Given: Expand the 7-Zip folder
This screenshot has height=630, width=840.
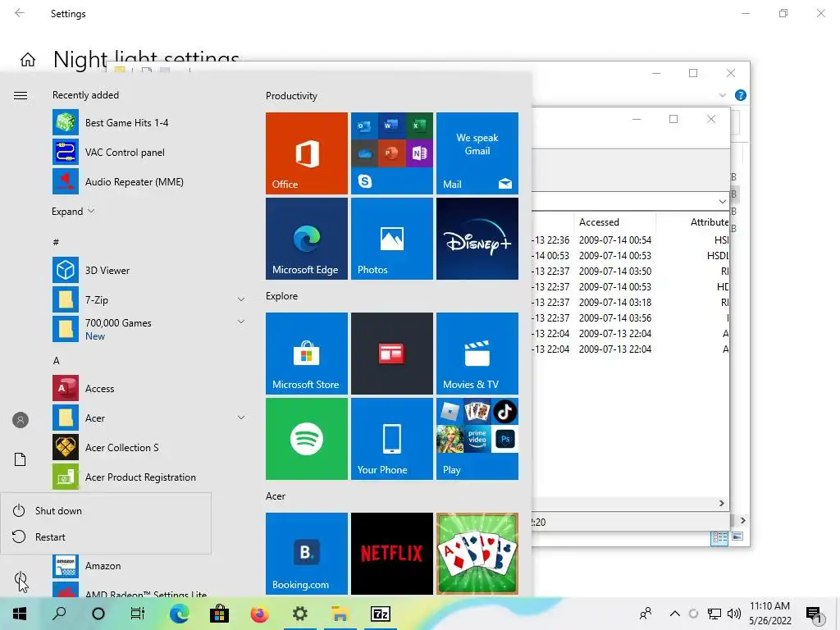Looking at the screenshot, I should (241, 299).
